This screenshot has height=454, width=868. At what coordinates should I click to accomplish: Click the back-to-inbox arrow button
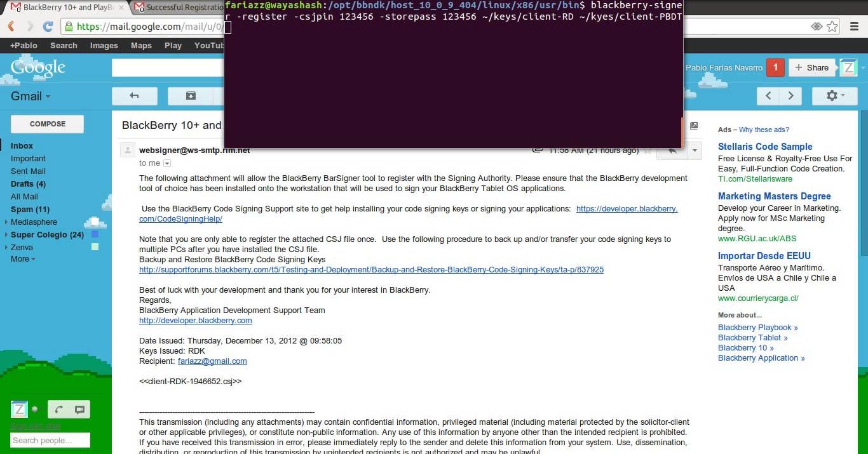[134, 96]
